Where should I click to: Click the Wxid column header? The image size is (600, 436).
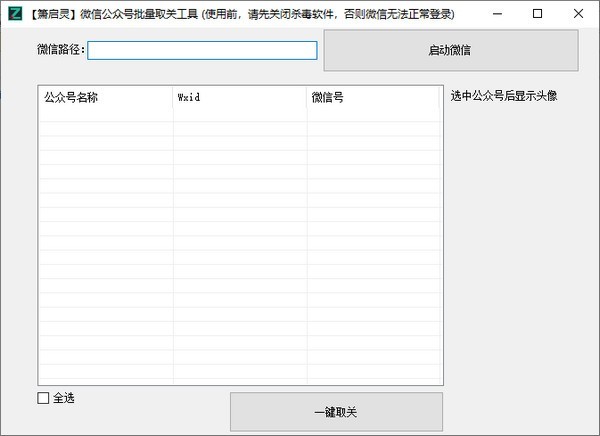[240, 97]
